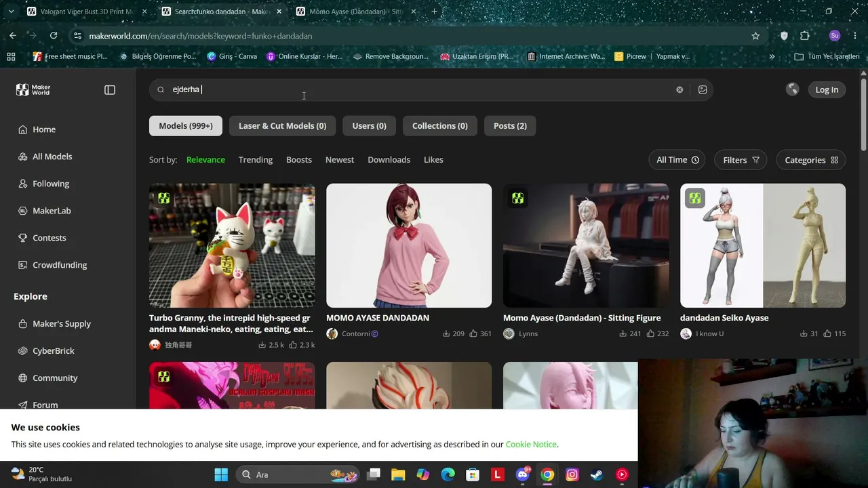868x488 pixels.
Task: Like the MOMO AYASE DANDADAN model
Action: pos(481,333)
